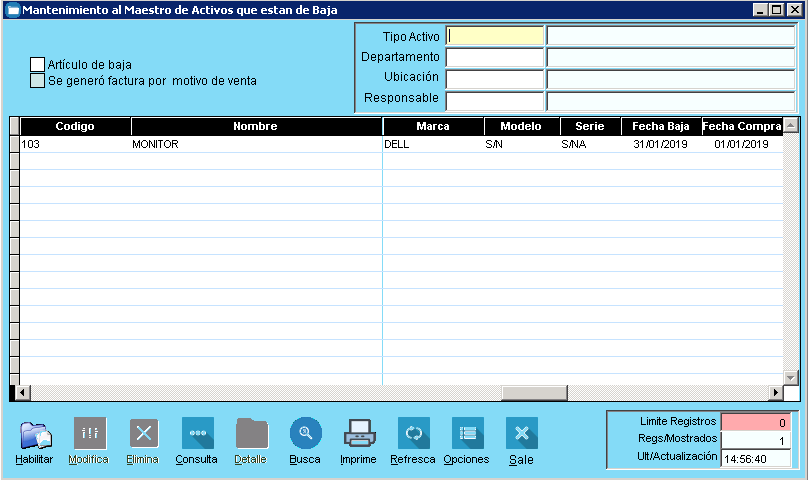Sort by the Codigo column header

75,127
